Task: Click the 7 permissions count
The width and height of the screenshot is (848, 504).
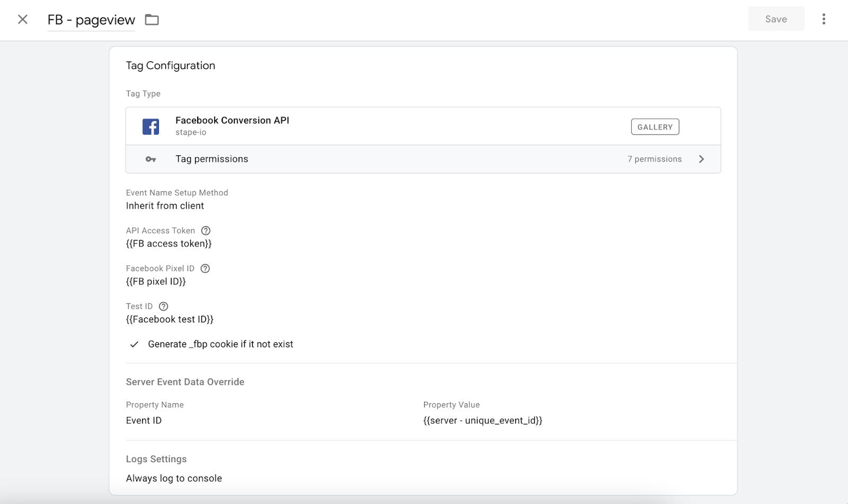Action: coord(655,159)
